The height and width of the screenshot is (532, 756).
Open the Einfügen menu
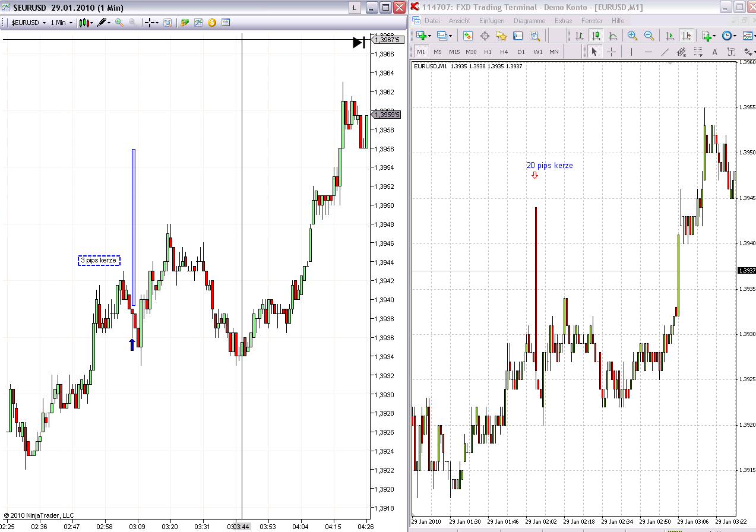492,20
